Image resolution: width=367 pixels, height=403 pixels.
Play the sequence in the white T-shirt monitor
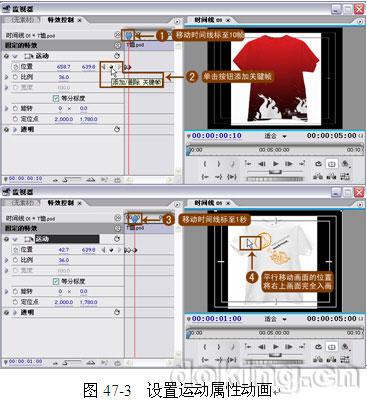[276, 347]
